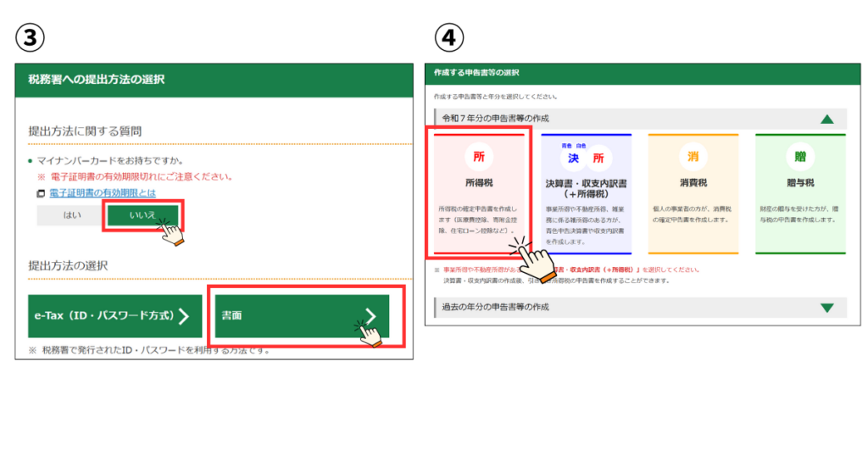Click the down triangle on the 過去の年分 header
This screenshot has width=868, height=456.
(827, 308)
